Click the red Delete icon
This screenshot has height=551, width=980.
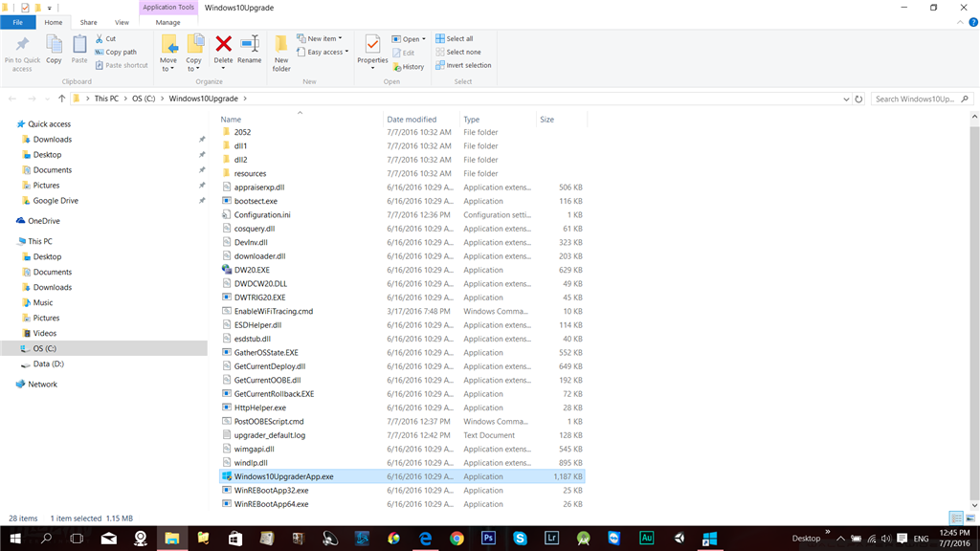223,44
